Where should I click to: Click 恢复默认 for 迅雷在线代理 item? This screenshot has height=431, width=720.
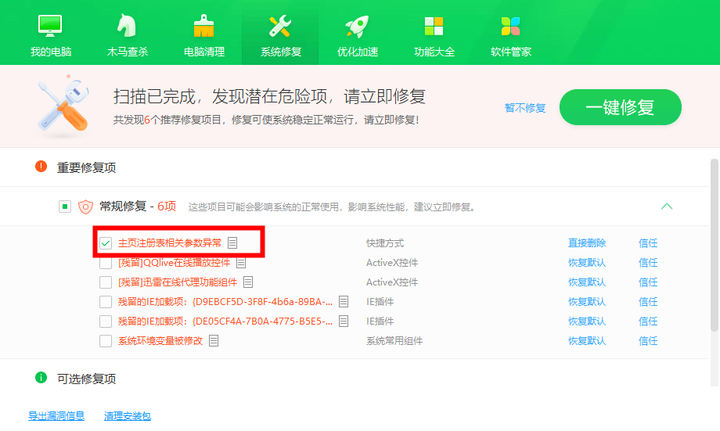(x=587, y=282)
